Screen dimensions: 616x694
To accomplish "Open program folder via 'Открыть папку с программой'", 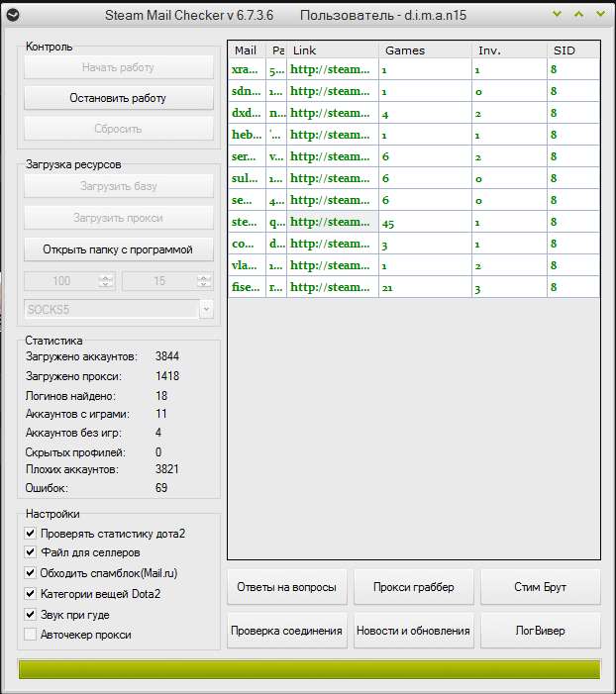I will click(x=118, y=249).
